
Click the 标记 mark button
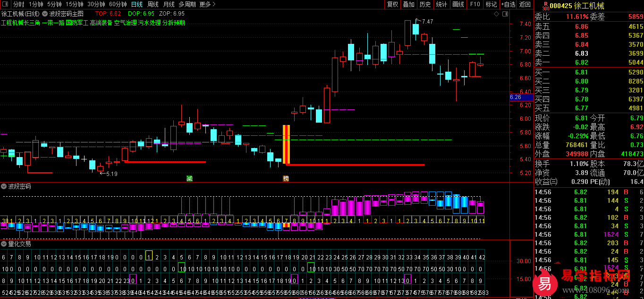491,4
